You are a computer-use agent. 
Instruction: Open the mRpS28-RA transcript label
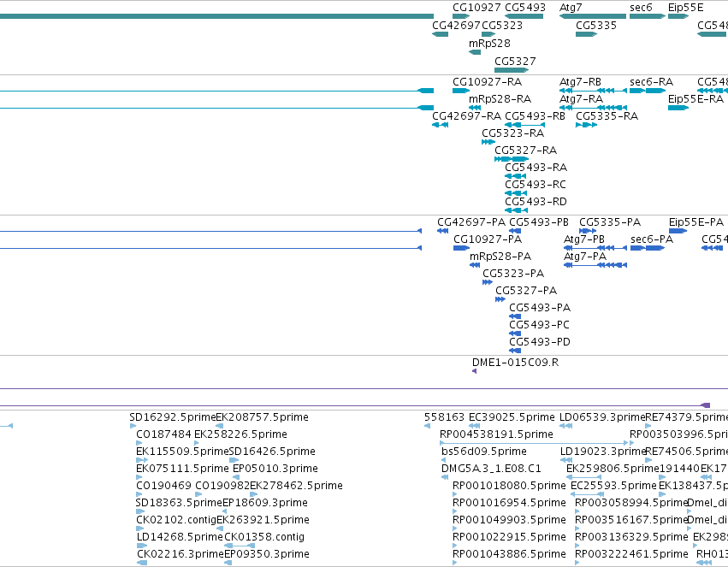500,99
